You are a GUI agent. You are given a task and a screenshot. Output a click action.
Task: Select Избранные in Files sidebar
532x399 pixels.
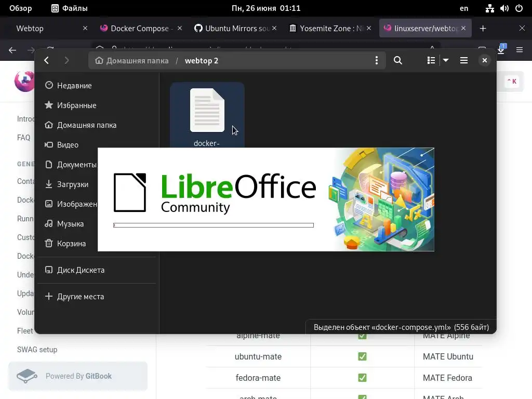(x=97, y=105)
